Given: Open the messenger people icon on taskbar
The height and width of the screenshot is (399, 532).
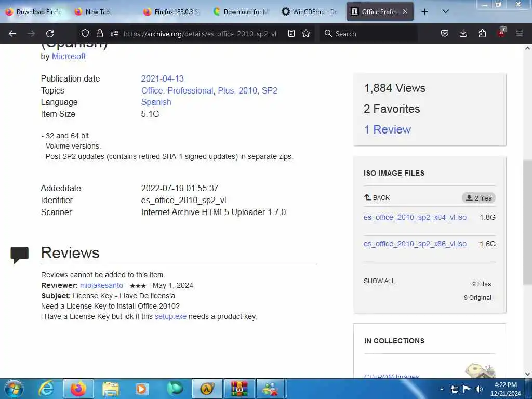Looking at the screenshot, I should [271, 389].
